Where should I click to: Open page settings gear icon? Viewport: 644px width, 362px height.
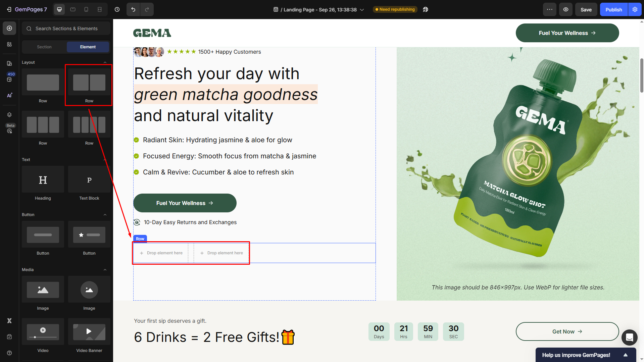[x=635, y=9]
